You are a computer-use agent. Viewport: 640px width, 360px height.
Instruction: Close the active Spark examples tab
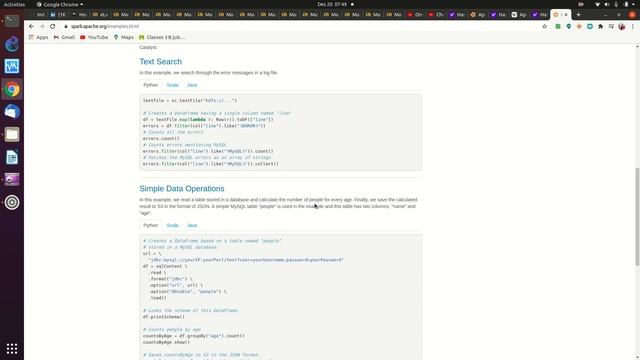pos(566,15)
